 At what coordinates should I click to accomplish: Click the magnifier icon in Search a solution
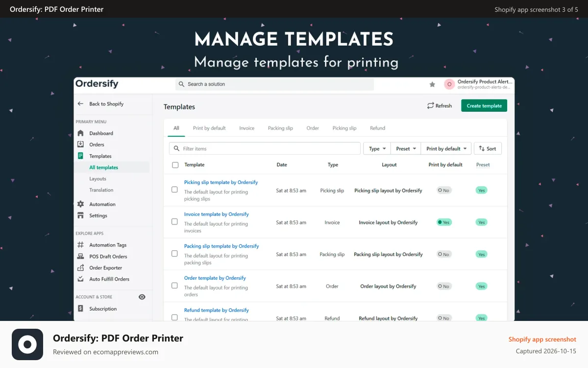(182, 84)
